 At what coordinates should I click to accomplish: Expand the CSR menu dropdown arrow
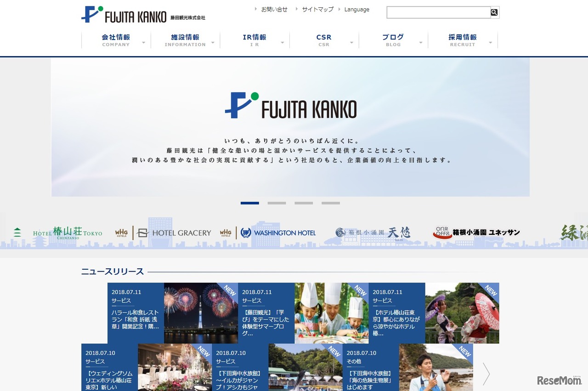[x=351, y=43]
